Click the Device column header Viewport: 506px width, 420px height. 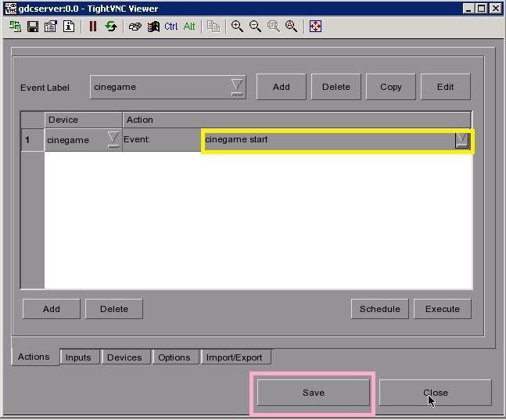coord(83,120)
